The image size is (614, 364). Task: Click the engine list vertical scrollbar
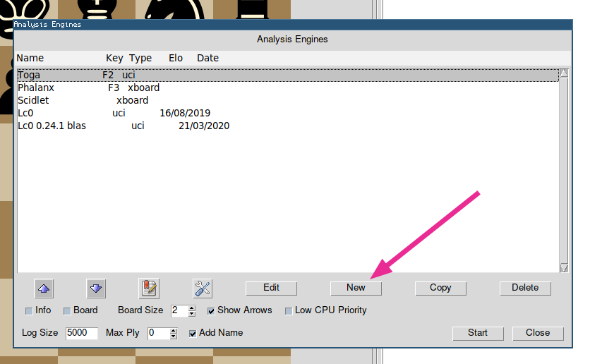(563, 169)
